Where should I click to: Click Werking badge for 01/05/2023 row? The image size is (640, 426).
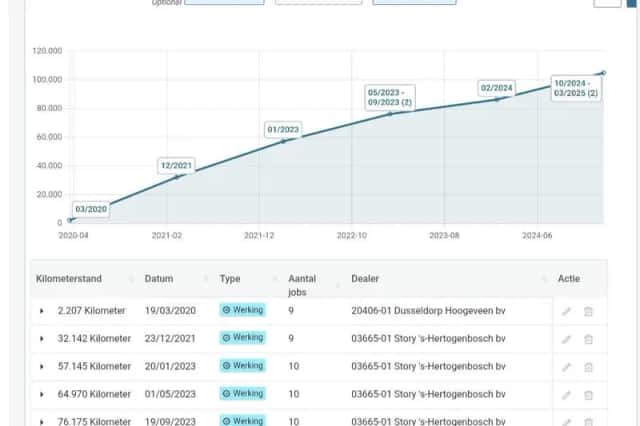243,393
